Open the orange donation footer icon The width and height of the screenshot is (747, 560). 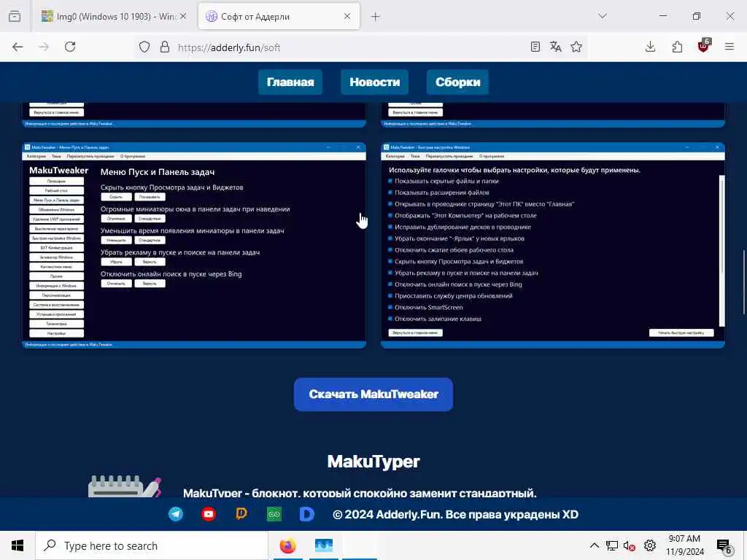click(x=241, y=514)
